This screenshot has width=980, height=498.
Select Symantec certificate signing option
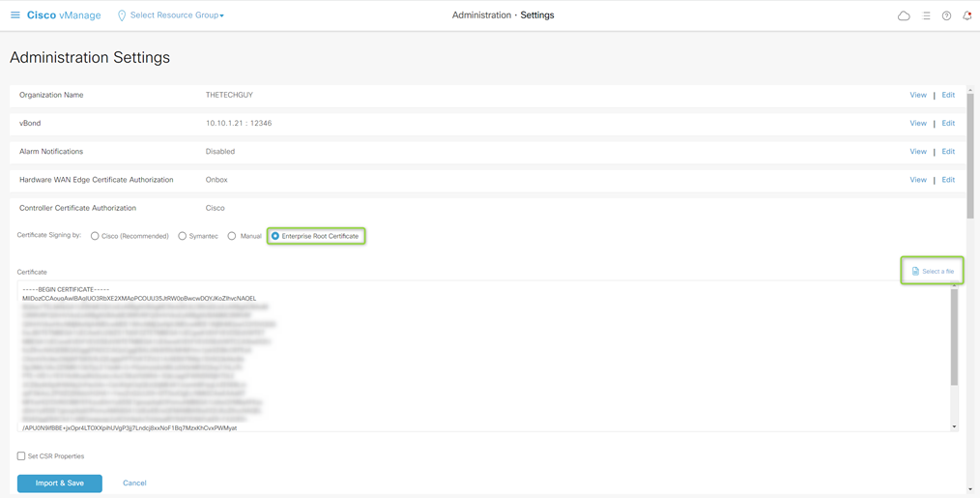[x=182, y=236]
